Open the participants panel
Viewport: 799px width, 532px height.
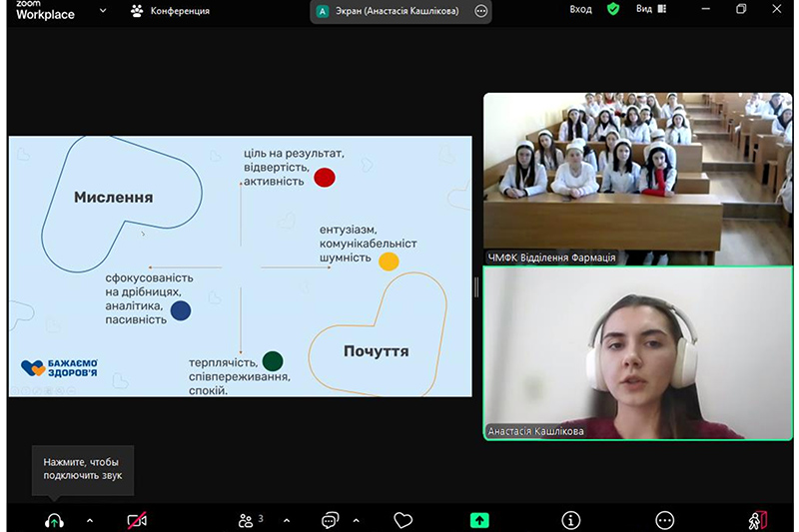pyautogui.click(x=247, y=520)
